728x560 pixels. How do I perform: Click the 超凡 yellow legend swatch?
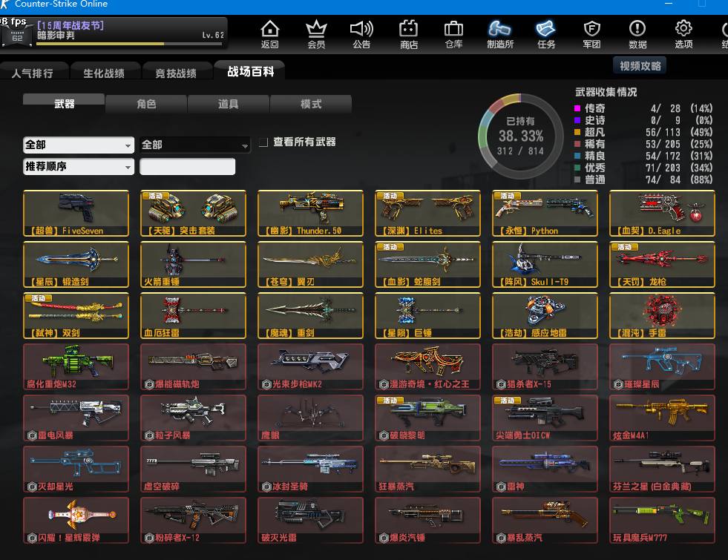tap(577, 132)
